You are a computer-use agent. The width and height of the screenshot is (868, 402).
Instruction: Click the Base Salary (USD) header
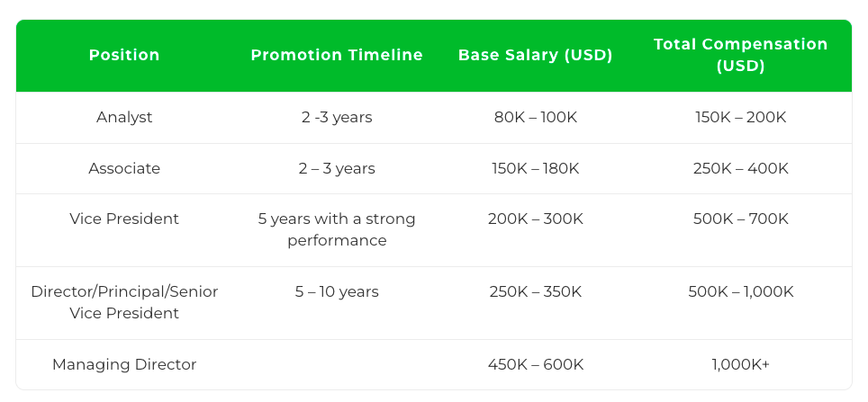click(536, 55)
